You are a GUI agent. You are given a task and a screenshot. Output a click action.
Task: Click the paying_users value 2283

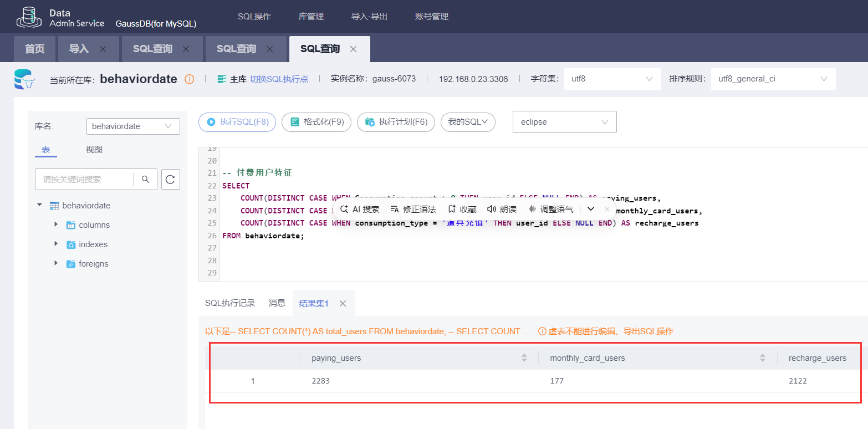321,381
